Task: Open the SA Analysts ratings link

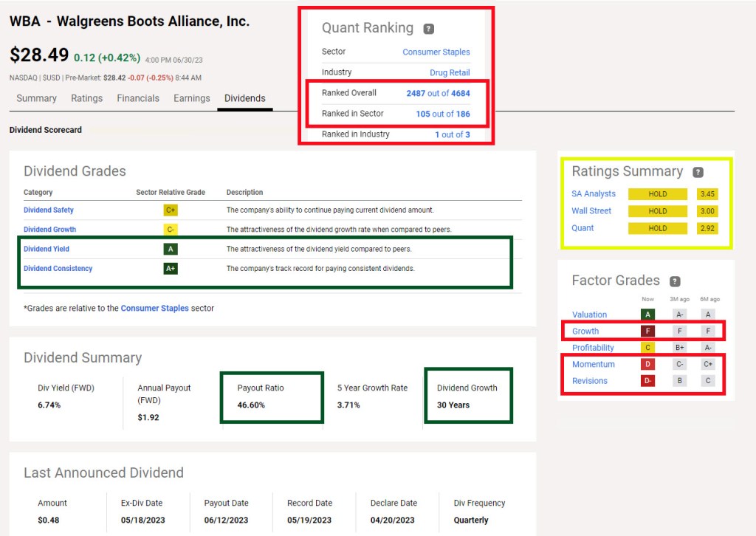Action: [x=594, y=194]
